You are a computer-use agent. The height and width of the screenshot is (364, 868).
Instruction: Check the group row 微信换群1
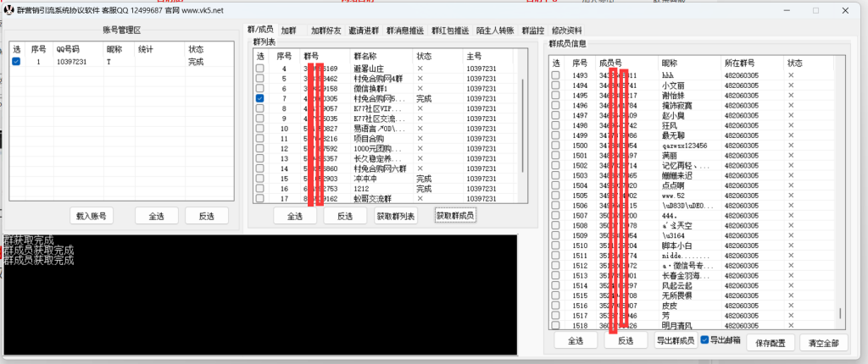tap(259, 89)
